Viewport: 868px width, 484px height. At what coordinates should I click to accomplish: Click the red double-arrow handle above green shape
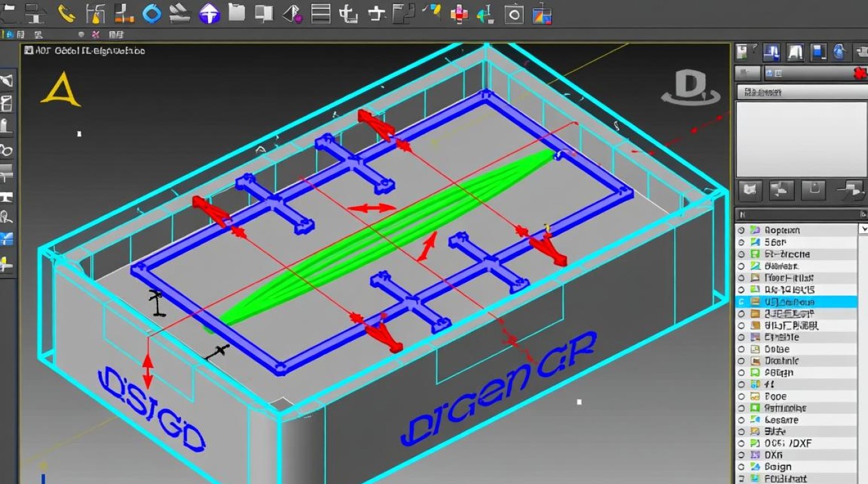coord(371,208)
